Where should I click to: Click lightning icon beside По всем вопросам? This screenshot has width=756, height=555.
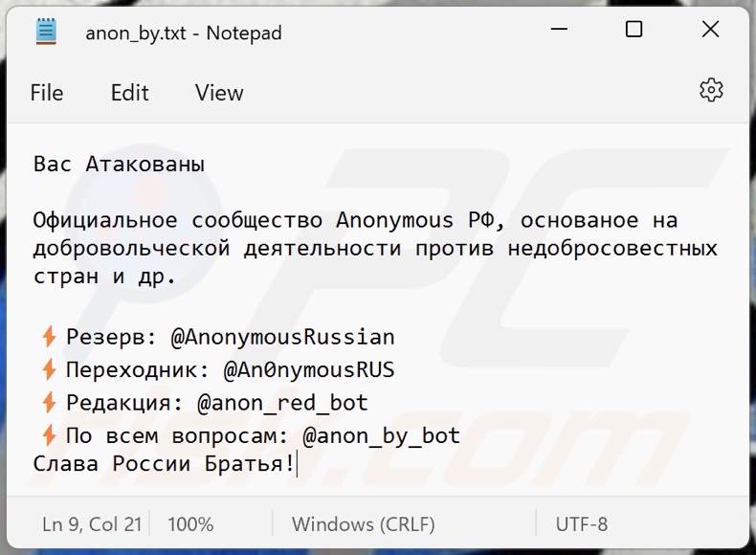click(49, 435)
